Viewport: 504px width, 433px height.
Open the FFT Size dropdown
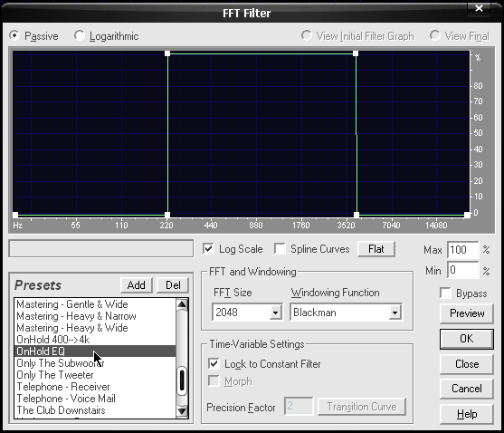coord(275,312)
